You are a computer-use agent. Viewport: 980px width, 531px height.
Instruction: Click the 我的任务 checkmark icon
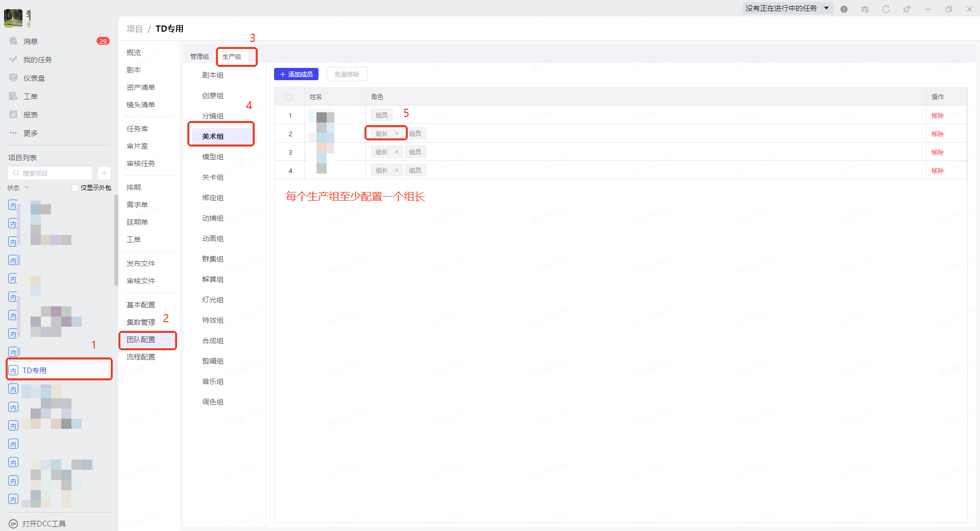pyautogui.click(x=13, y=60)
